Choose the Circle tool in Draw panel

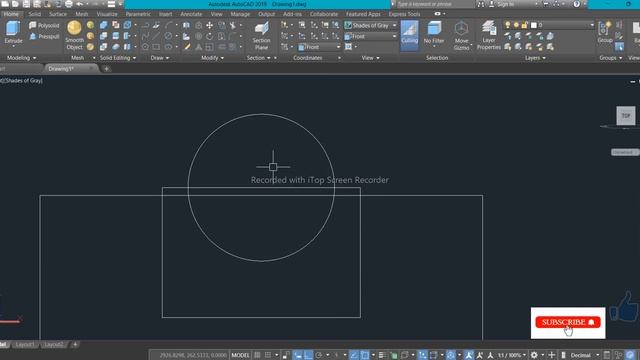coord(168,36)
